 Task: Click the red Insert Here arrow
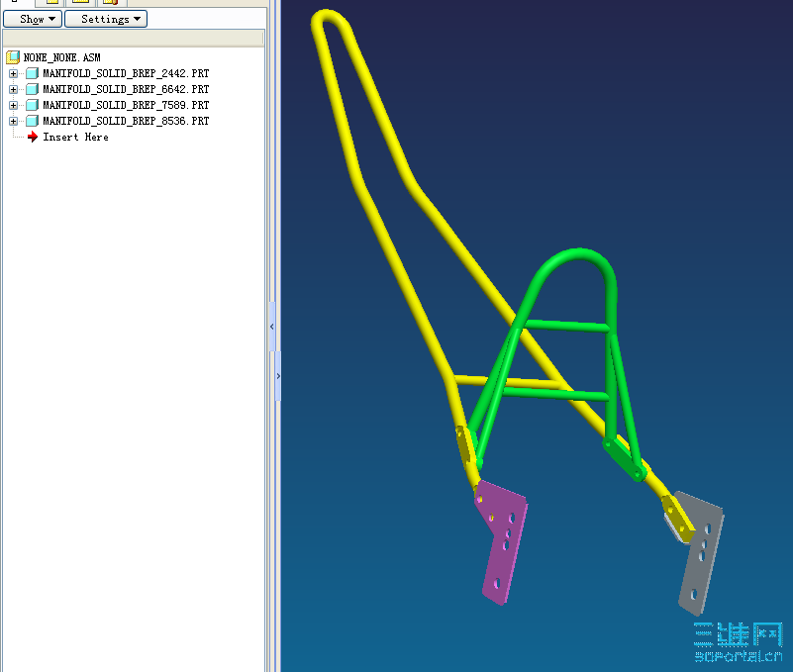tap(33, 137)
